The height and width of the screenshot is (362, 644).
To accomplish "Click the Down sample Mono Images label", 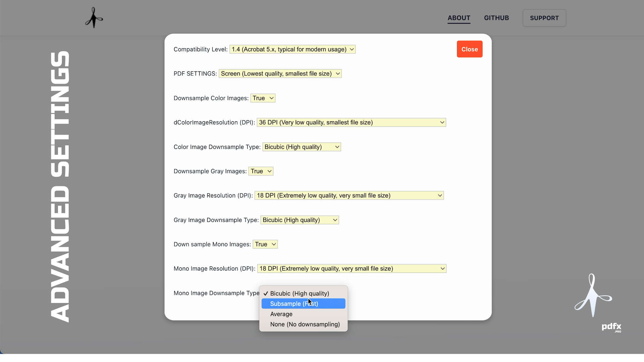I will [212, 244].
